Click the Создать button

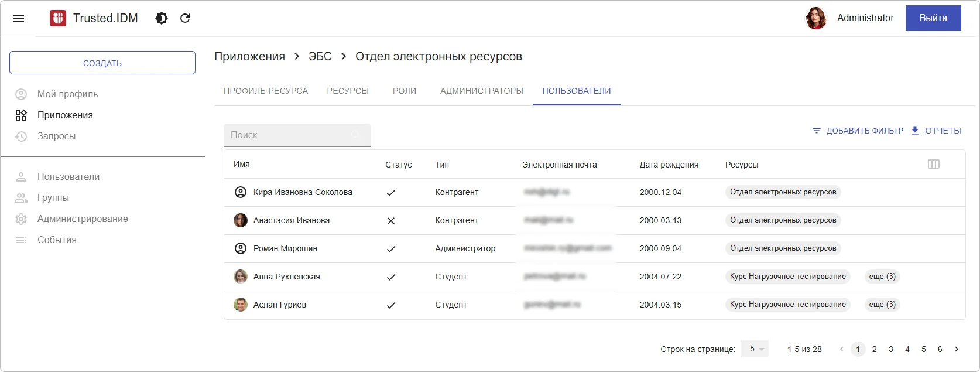102,63
